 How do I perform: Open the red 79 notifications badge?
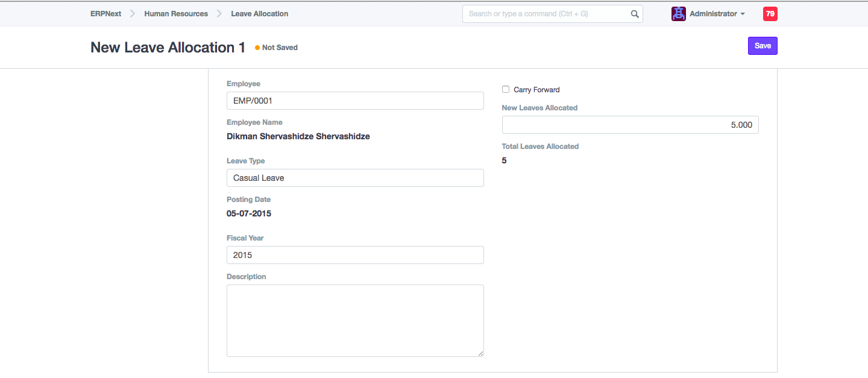pyautogui.click(x=770, y=14)
